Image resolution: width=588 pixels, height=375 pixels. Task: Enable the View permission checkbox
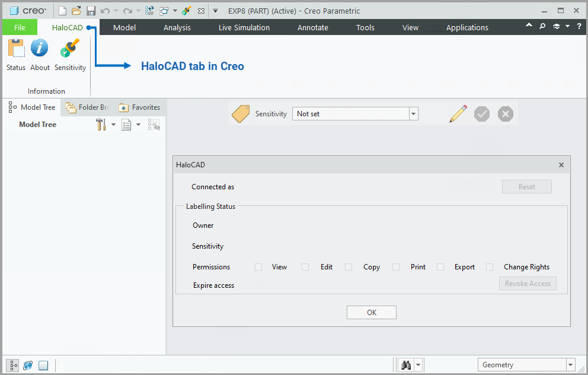pos(258,267)
